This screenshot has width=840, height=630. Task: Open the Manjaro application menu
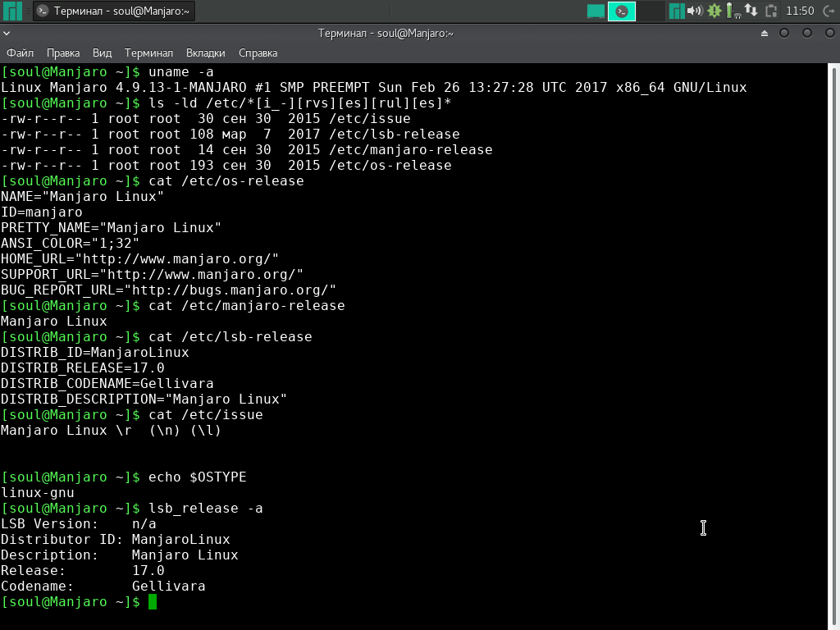pyautogui.click(x=12, y=11)
